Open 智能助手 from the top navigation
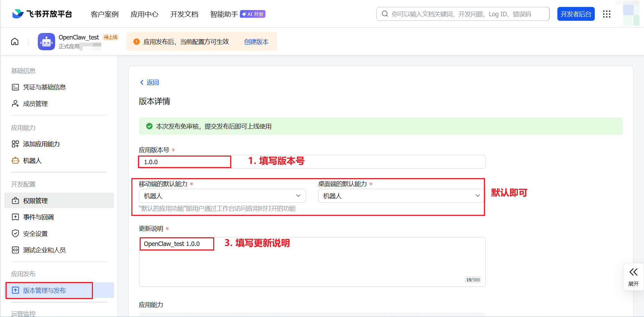Screen dimensions: 644x317 coord(224,14)
